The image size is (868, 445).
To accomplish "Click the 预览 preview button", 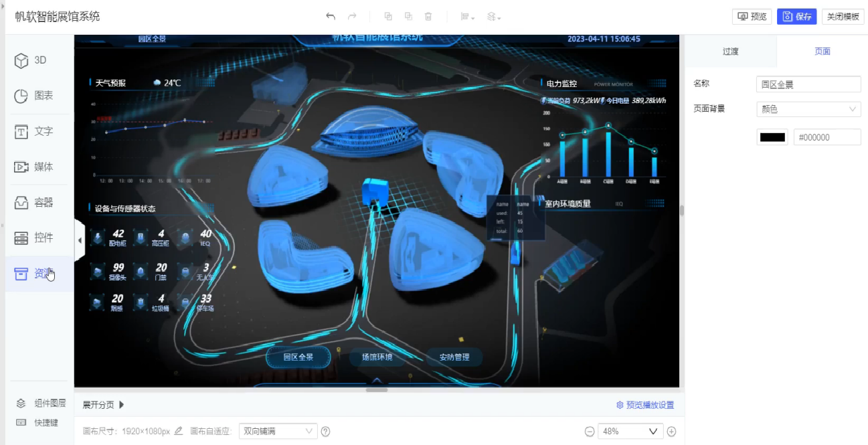I will click(752, 17).
